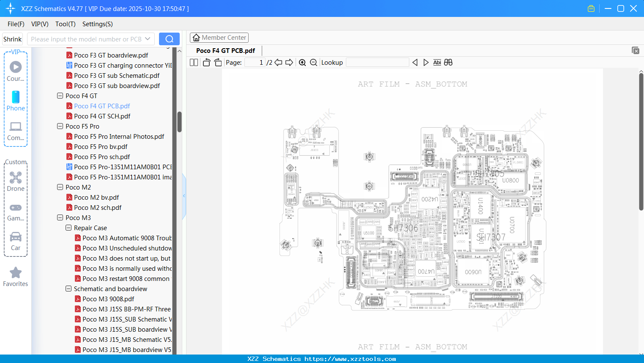Collapse the Schematic and boardview subfolder

[69, 289]
